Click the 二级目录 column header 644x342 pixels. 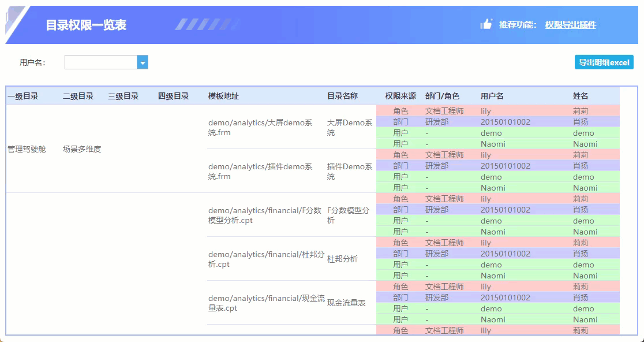[78, 96]
